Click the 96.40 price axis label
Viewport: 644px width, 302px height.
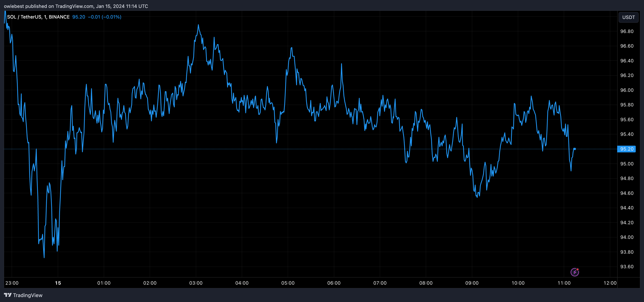click(627, 61)
